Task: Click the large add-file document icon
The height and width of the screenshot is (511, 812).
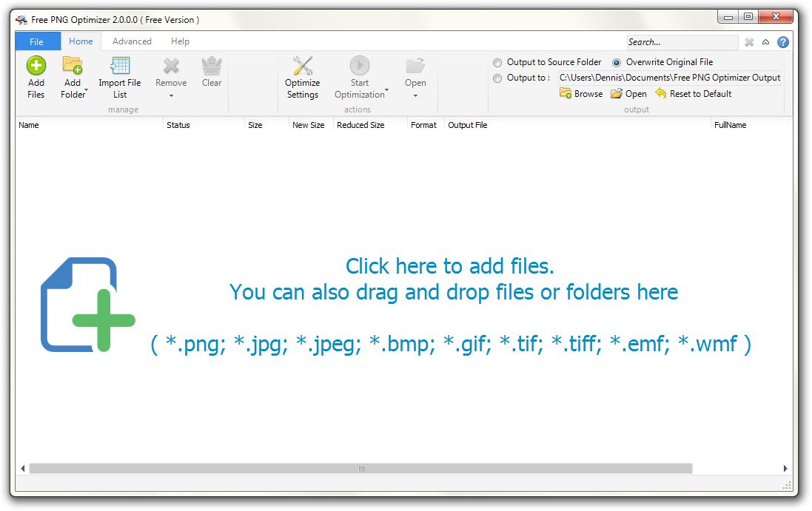Action: [87, 305]
